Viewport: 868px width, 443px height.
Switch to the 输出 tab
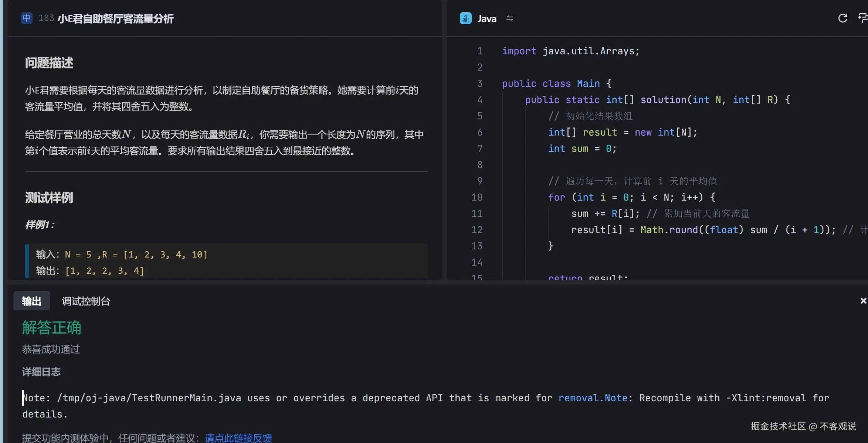pyautogui.click(x=31, y=301)
